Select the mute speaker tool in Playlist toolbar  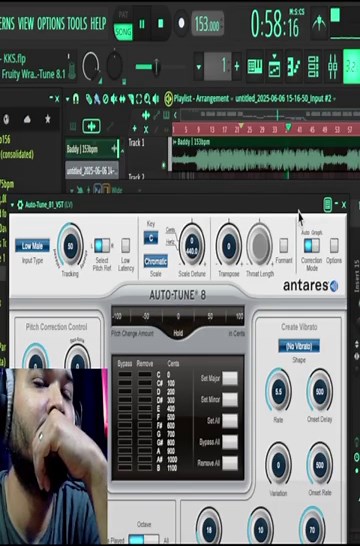click(x=114, y=99)
